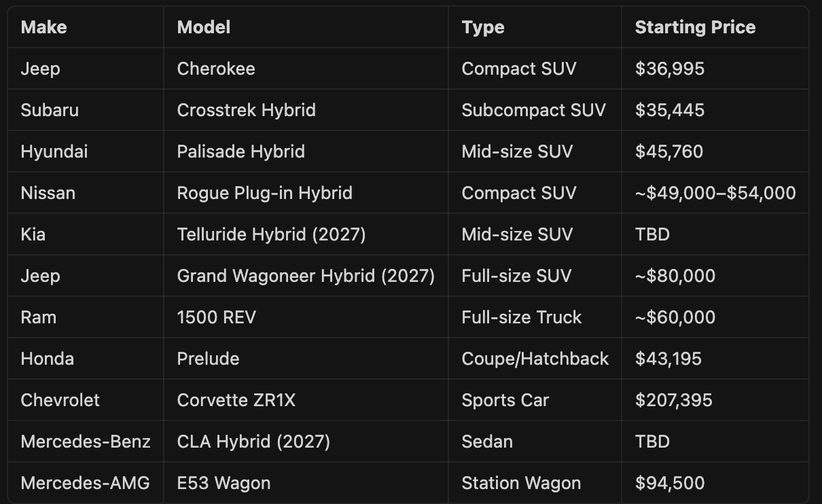Click the 1500 REV model cell
The height and width of the screenshot is (504, 822).
216,317
